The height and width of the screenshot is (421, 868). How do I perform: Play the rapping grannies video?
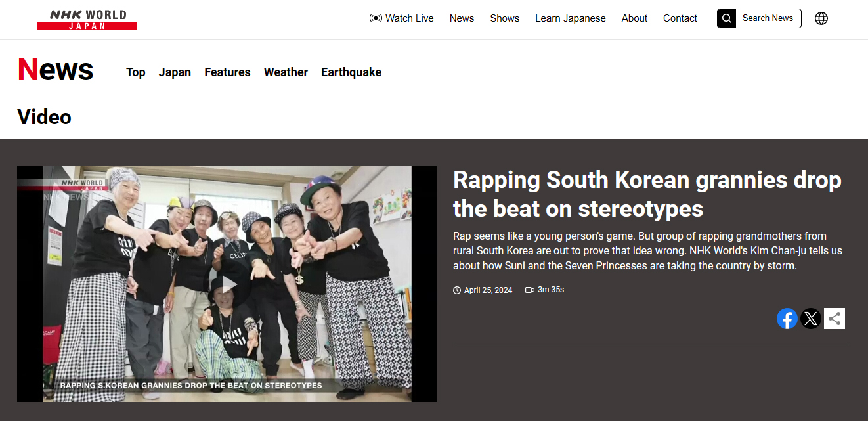(x=227, y=284)
